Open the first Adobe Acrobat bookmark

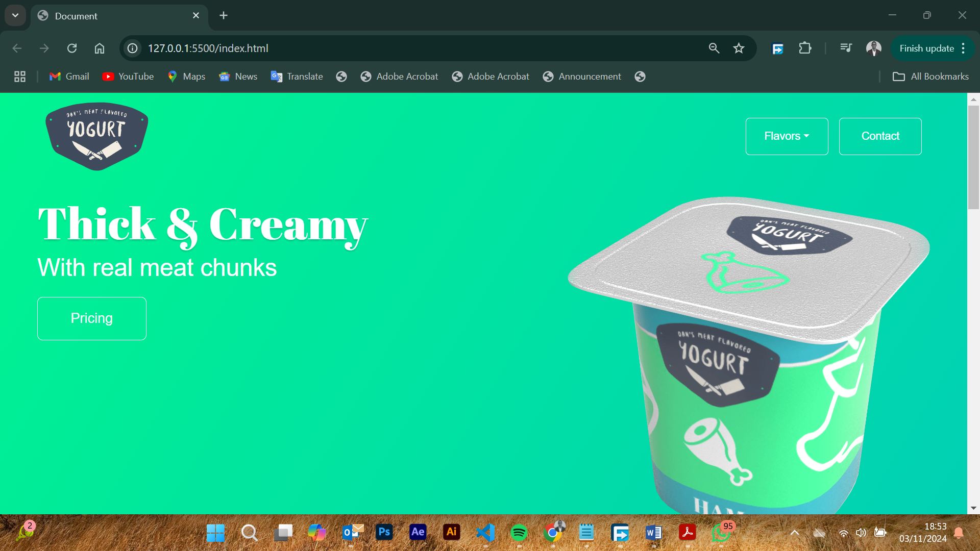(x=399, y=77)
